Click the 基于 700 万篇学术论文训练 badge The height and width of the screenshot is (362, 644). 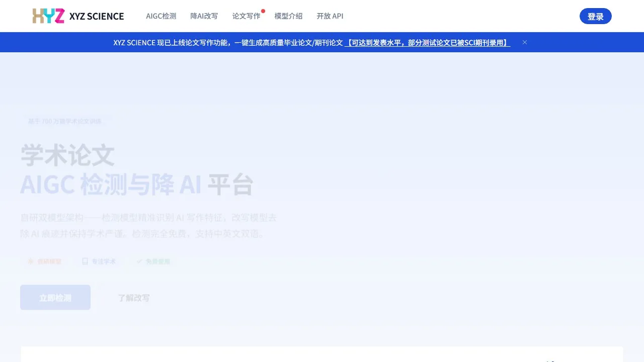(x=64, y=121)
